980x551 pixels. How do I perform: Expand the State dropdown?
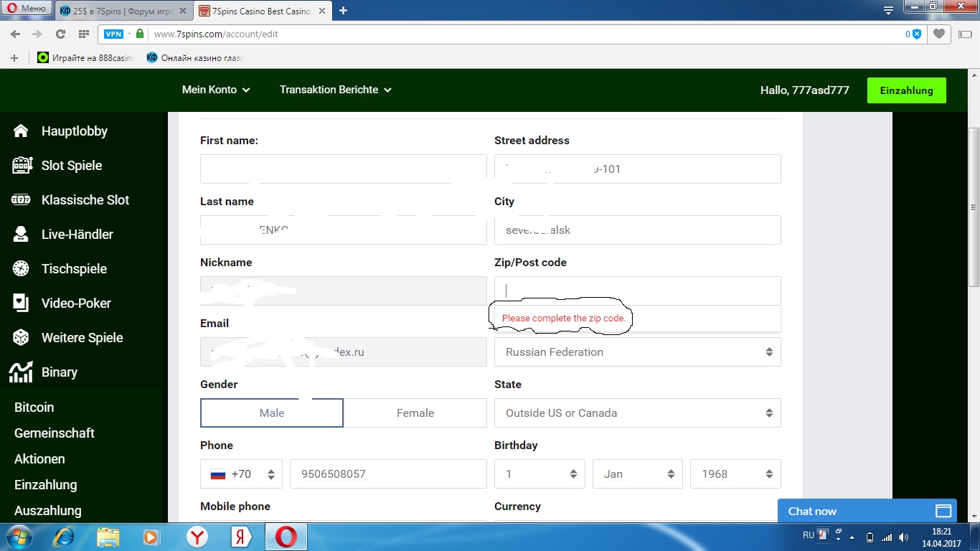(637, 413)
